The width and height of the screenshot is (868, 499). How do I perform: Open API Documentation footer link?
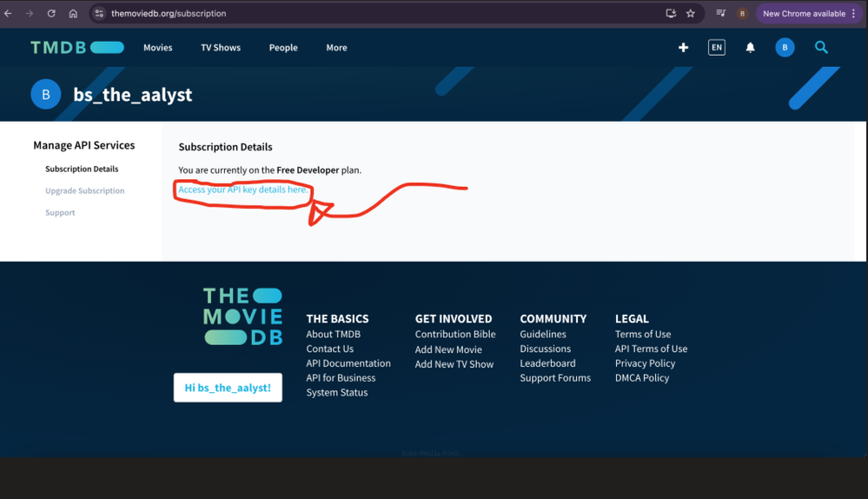[x=348, y=363]
